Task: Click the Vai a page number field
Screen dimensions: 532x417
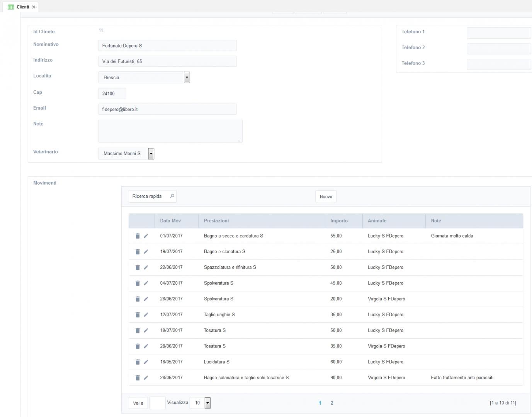Action: point(157,403)
